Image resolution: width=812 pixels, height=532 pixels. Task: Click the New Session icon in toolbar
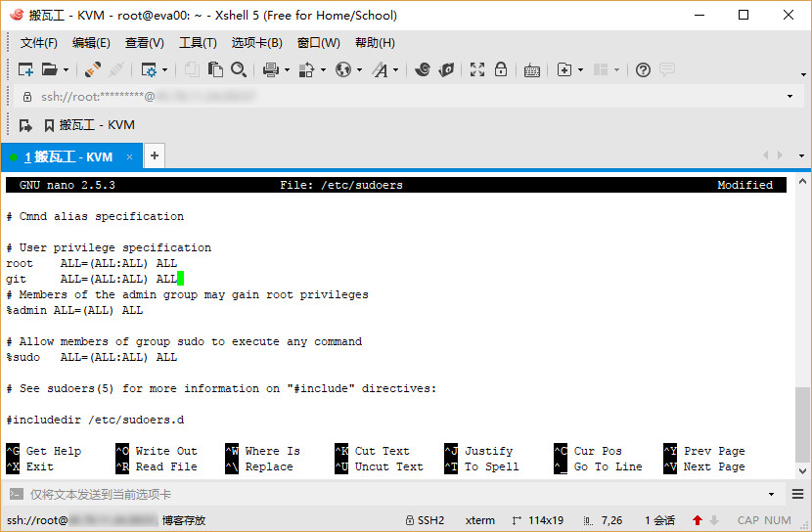click(26, 69)
